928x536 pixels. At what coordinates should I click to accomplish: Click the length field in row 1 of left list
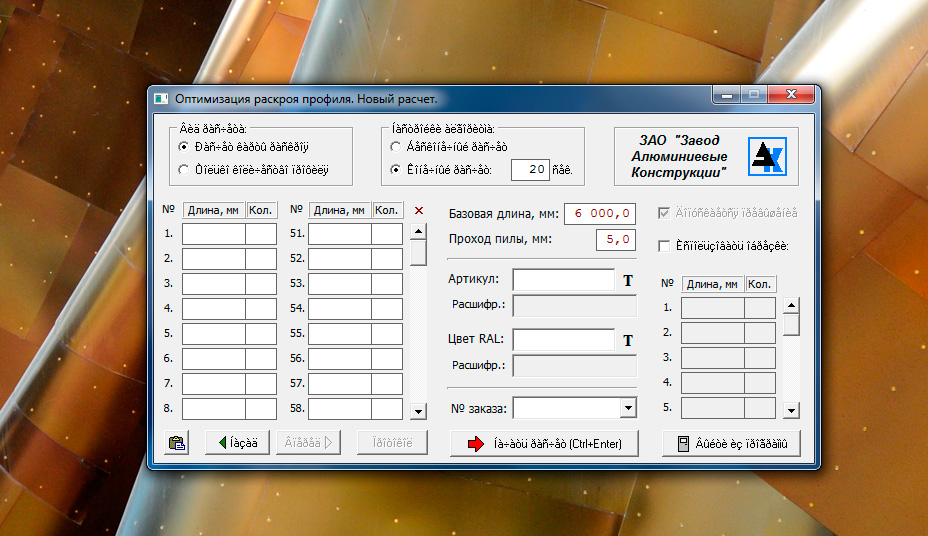(214, 234)
